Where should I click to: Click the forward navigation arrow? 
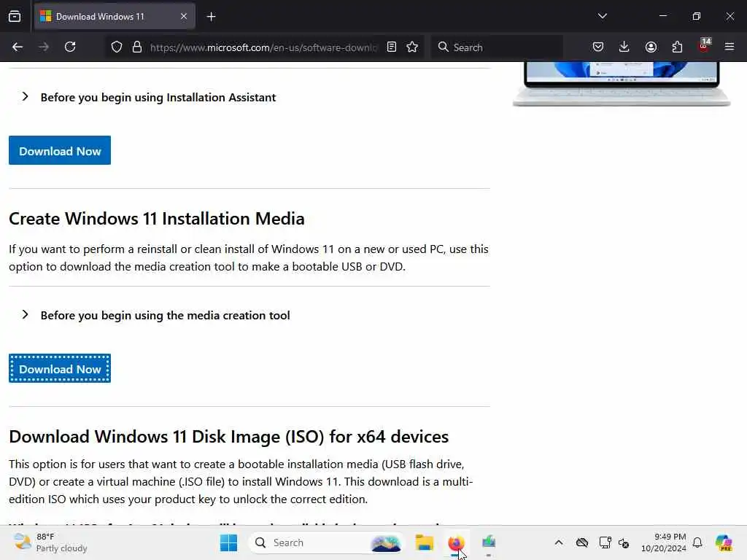tap(43, 47)
